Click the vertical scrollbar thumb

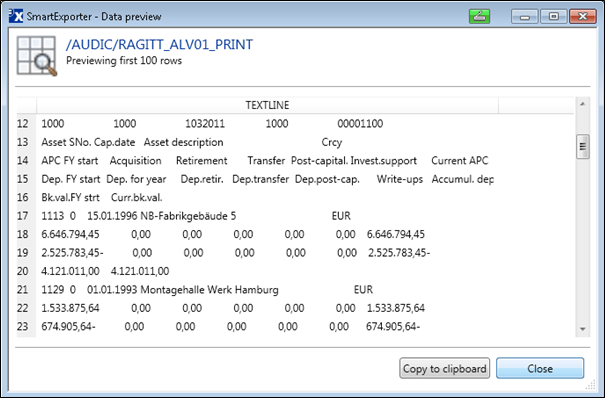point(583,146)
